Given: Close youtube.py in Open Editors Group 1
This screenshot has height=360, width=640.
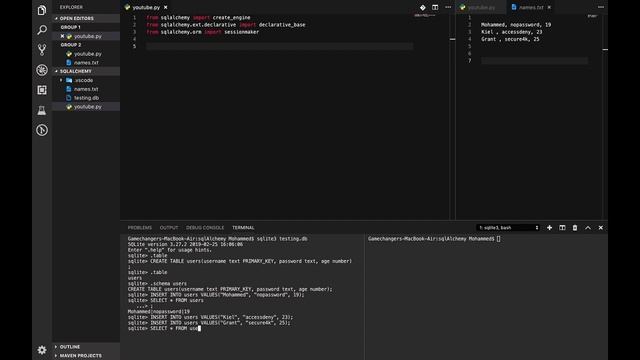Looking at the screenshot, I should [x=62, y=36].
